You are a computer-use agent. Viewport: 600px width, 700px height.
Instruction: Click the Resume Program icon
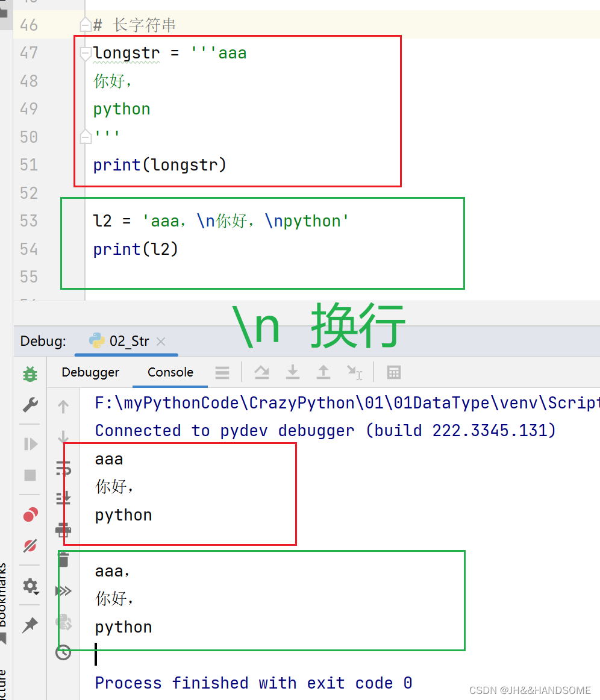tap(30, 444)
